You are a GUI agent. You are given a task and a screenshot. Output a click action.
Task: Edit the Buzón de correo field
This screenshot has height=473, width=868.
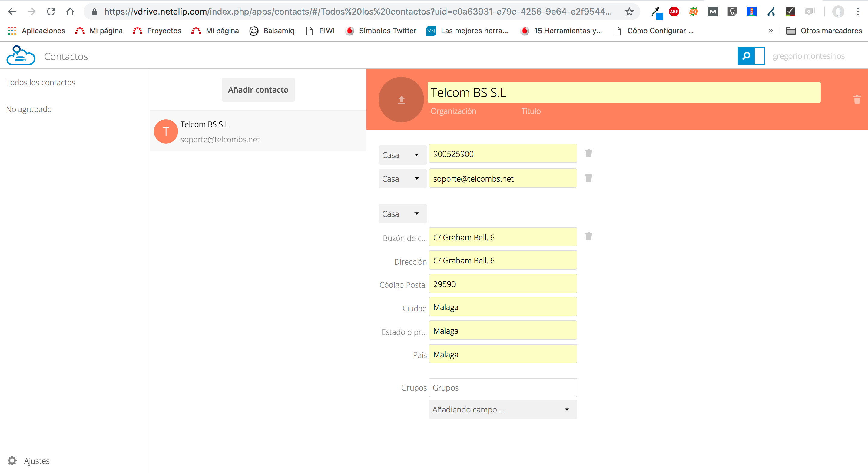[503, 237]
